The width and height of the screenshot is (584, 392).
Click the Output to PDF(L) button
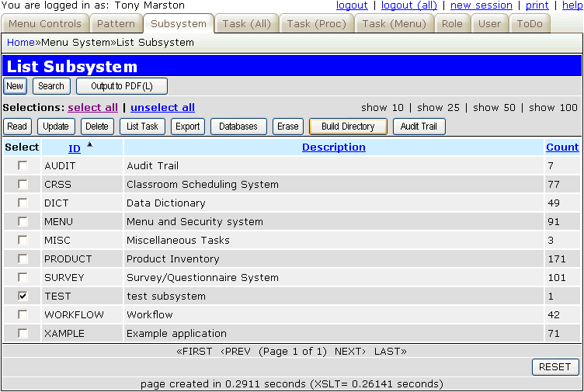(x=121, y=86)
